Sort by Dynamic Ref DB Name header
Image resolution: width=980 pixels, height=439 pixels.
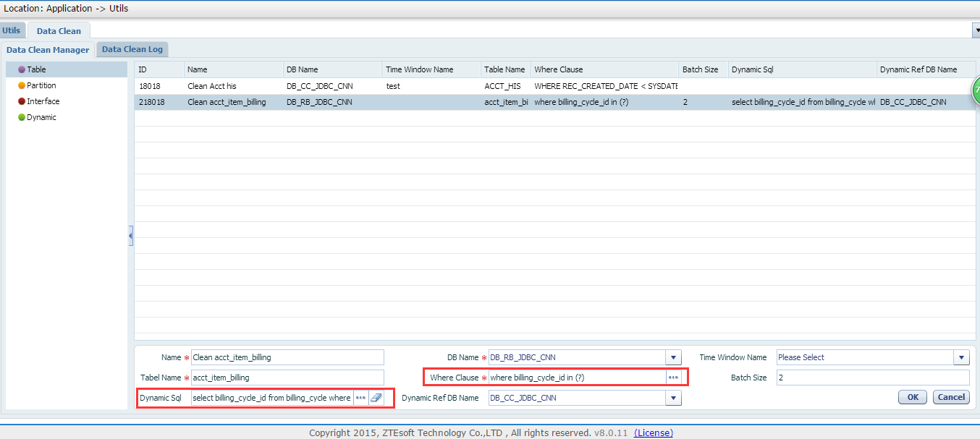(x=926, y=69)
